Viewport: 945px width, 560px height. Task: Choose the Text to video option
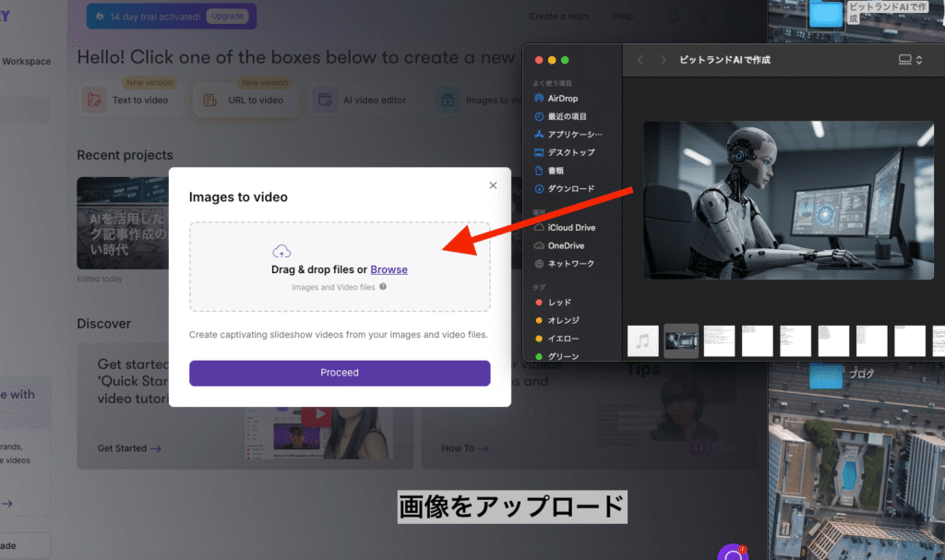129,100
